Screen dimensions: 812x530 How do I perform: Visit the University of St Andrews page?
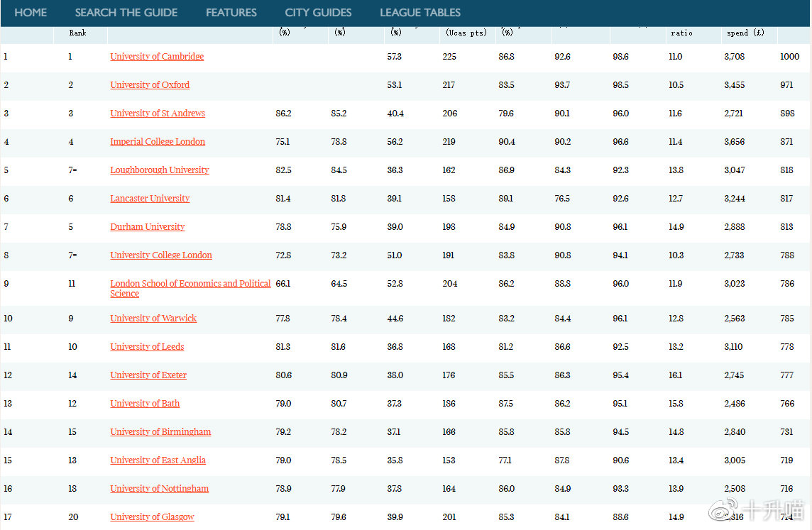158,114
